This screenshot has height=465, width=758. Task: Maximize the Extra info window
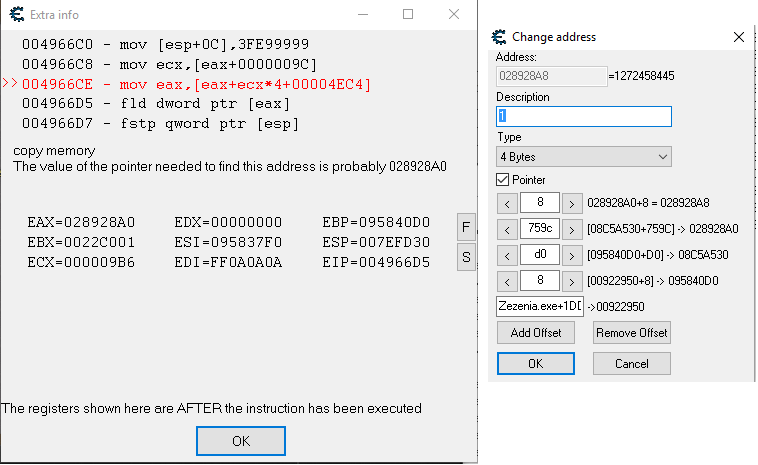(x=408, y=15)
